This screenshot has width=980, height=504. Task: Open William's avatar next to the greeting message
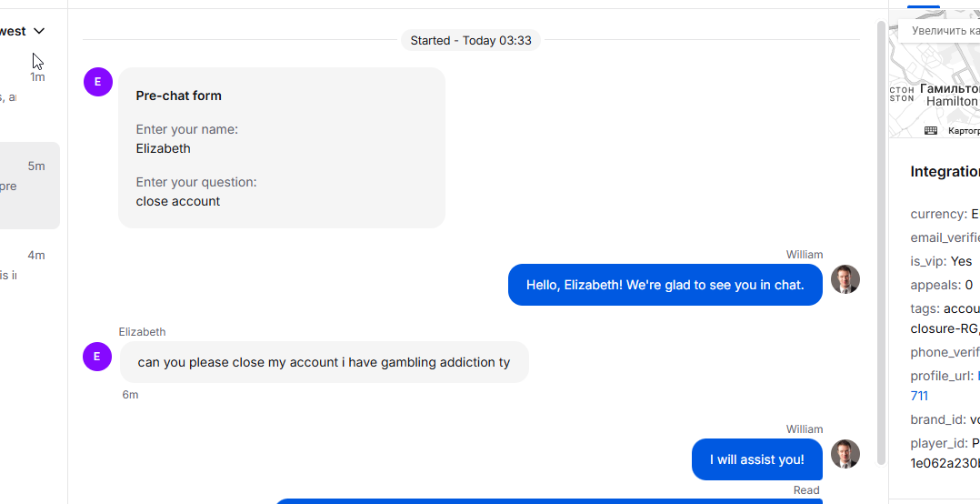click(845, 279)
